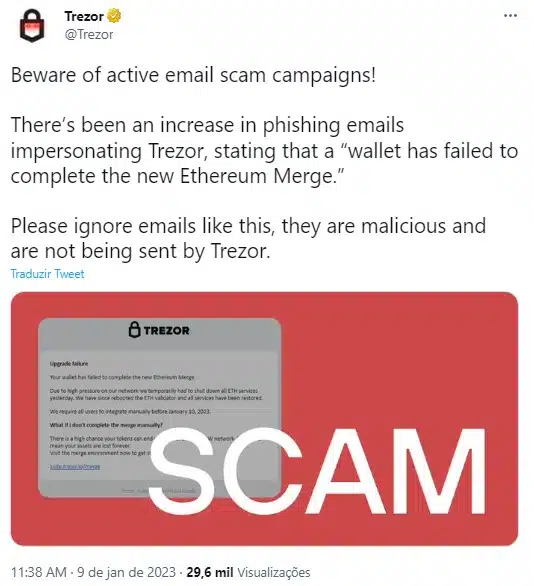Open the Trezor profile avatar
Screen dimensions: 534x586
pyautogui.click(x=32, y=25)
